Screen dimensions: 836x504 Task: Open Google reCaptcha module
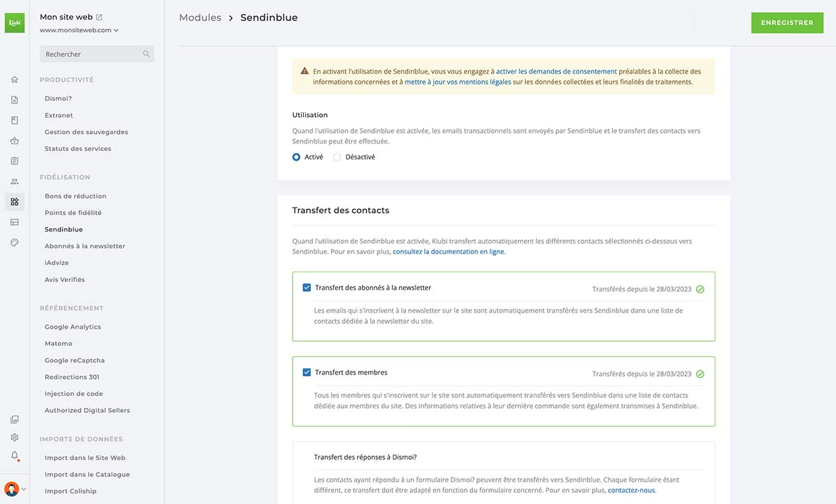pyautogui.click(x=75, y=361)
